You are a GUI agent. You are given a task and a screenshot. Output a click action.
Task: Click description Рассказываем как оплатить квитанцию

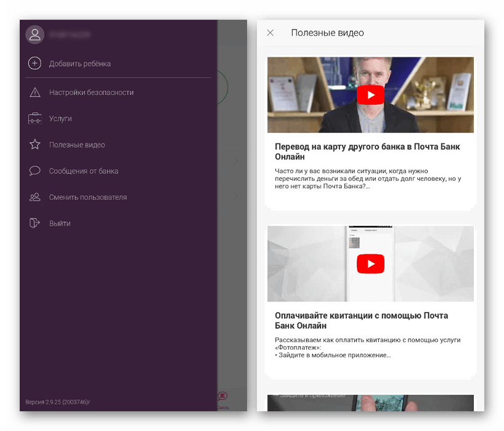click(x=368, y=347)
